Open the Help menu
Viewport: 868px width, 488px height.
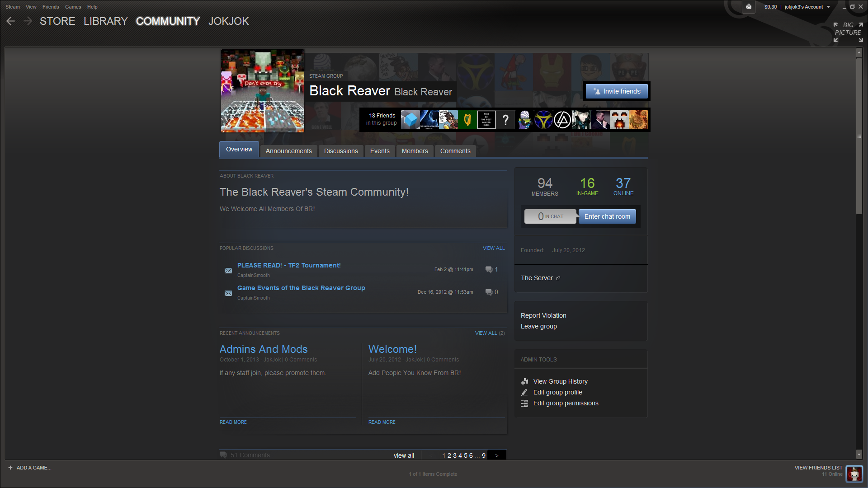tap(92, 7)
